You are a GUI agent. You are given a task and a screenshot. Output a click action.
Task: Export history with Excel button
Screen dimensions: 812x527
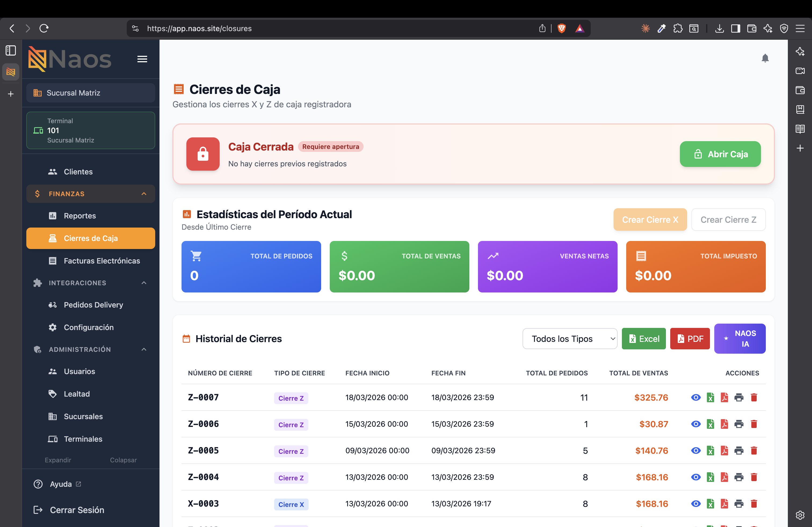tap(643, 338)
